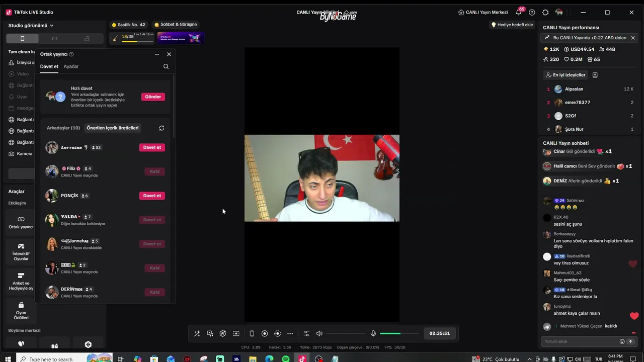Viewport: 644px width, 362px height.
Task: Select the Kamera source
Action: tap(21, 154)
